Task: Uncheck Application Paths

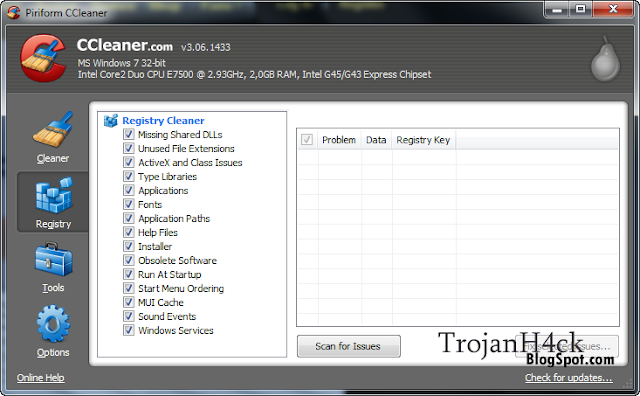Action: (129, 218)
